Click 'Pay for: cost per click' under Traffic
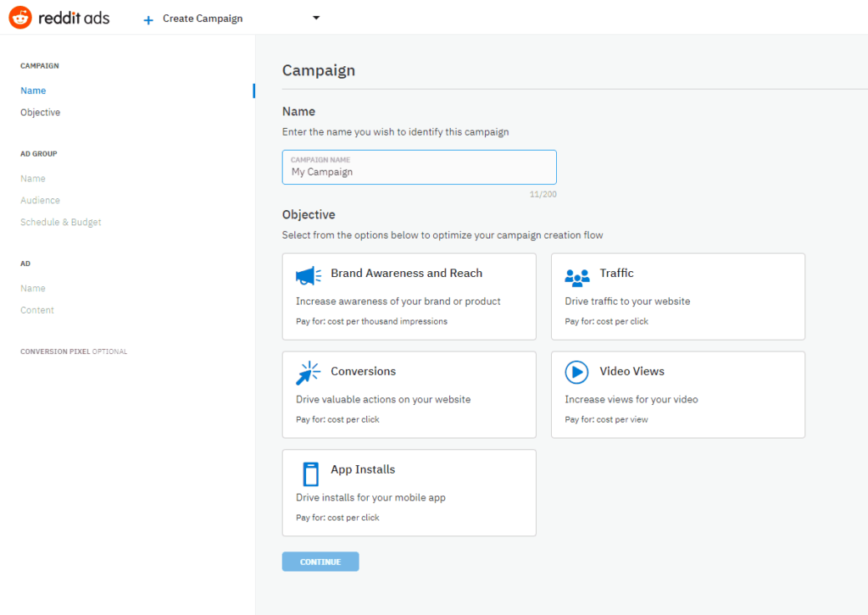The width and height of the screenshot is (868, 615). pos(606,321)
